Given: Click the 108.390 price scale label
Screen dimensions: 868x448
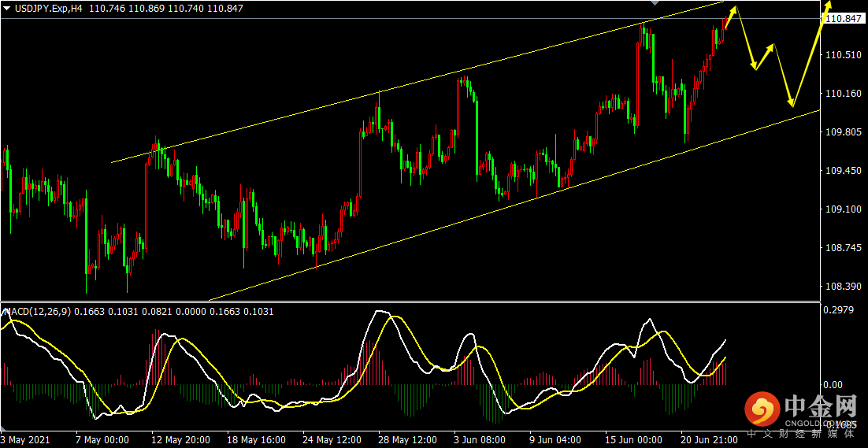Looking at the screenshot, I should (843, 287).
